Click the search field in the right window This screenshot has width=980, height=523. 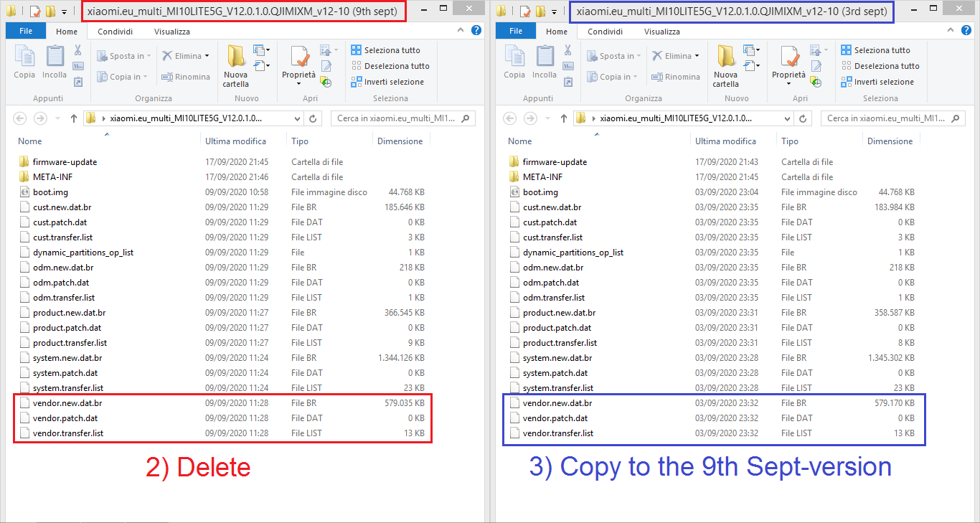point(886,119)
